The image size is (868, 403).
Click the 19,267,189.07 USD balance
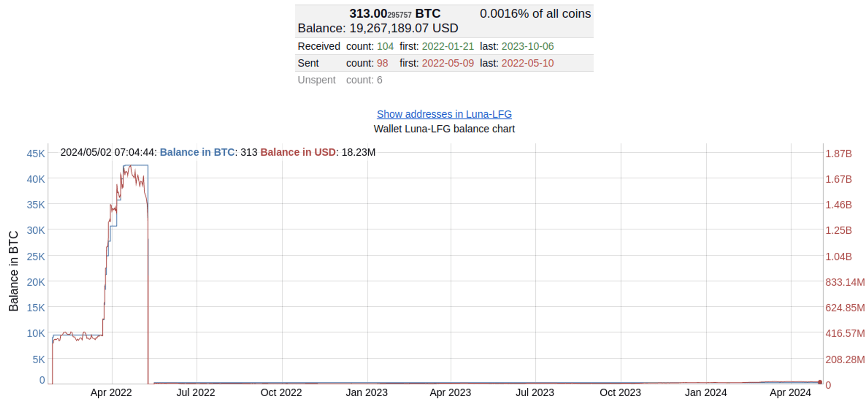coord(403,28)
